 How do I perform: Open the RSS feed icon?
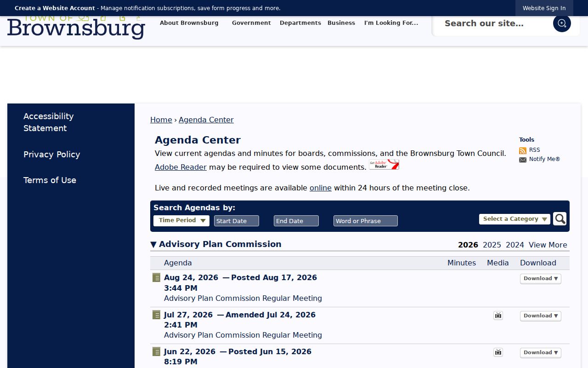click(x=523, y=150)
